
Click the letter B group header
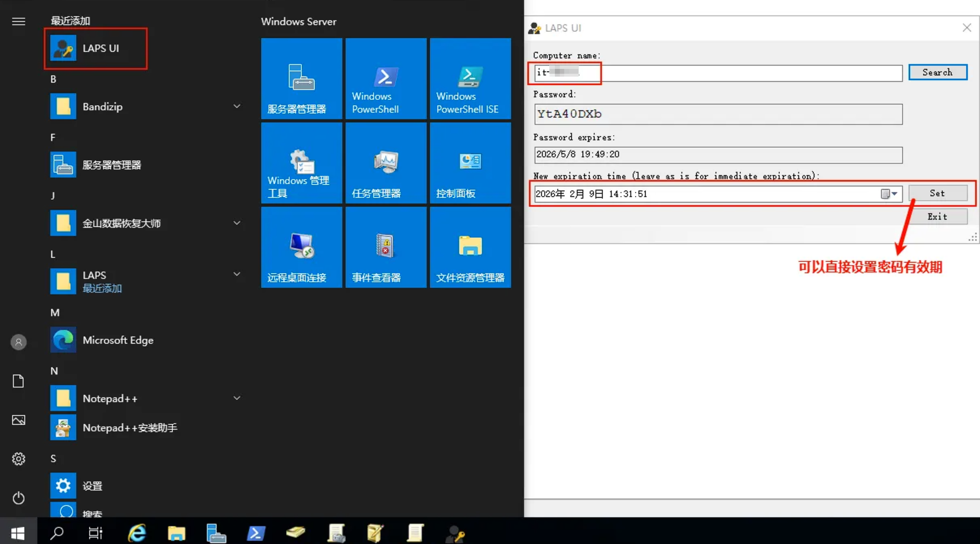53,79
